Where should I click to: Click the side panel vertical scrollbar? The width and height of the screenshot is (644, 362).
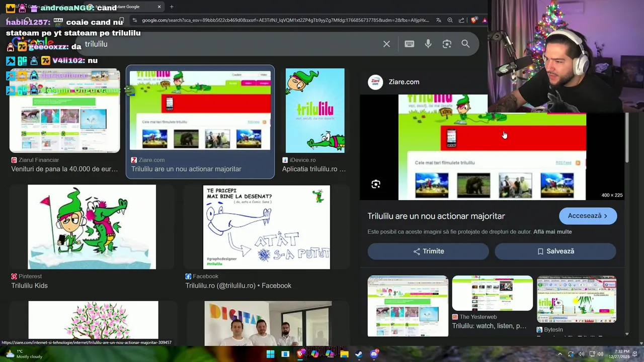[627, 138]
